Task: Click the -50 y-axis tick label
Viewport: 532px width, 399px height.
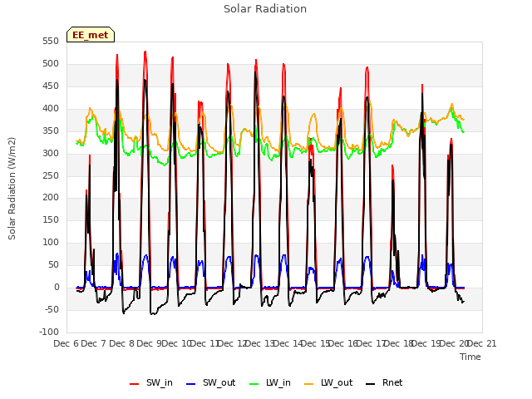Action: [52, 309]
